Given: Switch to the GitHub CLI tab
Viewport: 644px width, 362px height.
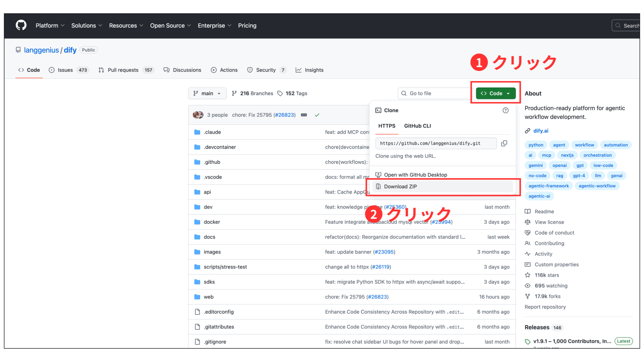Looking at the screenshot, I should [417, 126].
